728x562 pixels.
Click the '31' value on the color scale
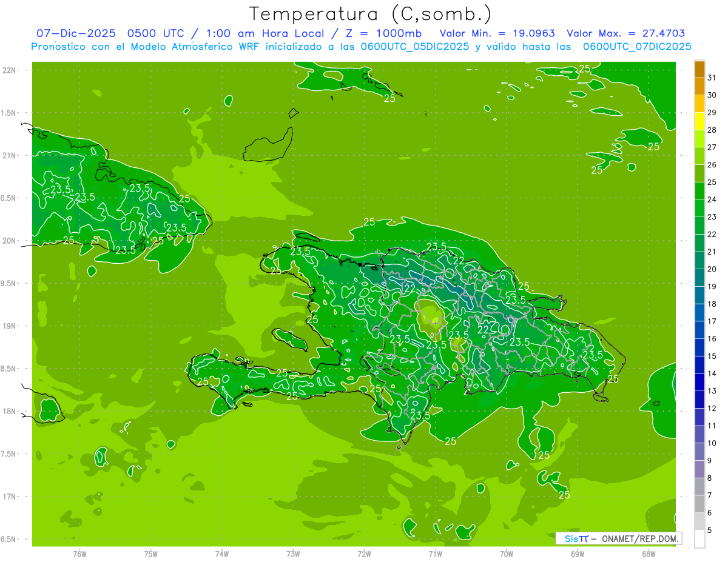pyautogui.click(x=712, y=77)
